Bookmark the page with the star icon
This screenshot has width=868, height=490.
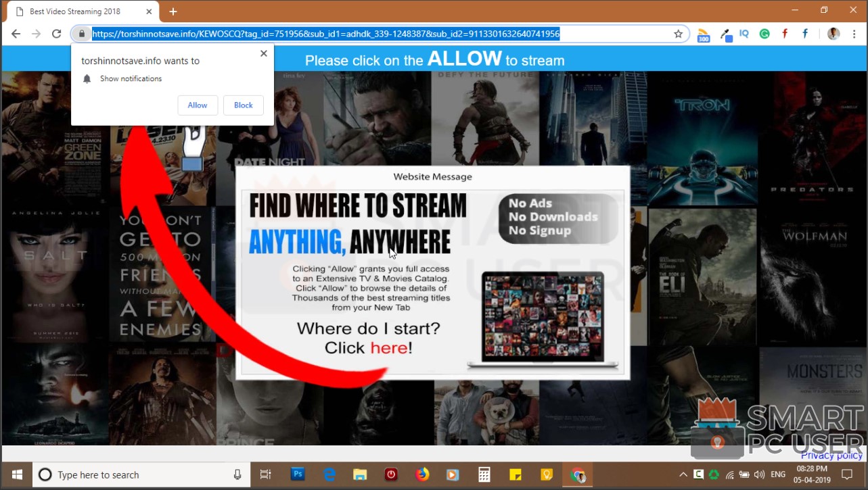click(x=678, y=32)
